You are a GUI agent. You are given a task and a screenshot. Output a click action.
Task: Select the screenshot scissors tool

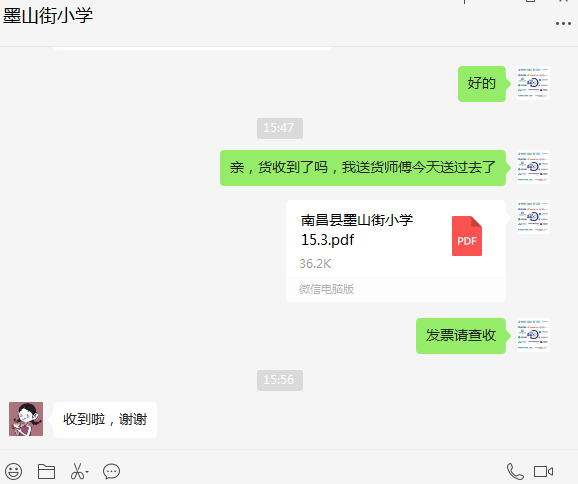(x=77, y=471)
